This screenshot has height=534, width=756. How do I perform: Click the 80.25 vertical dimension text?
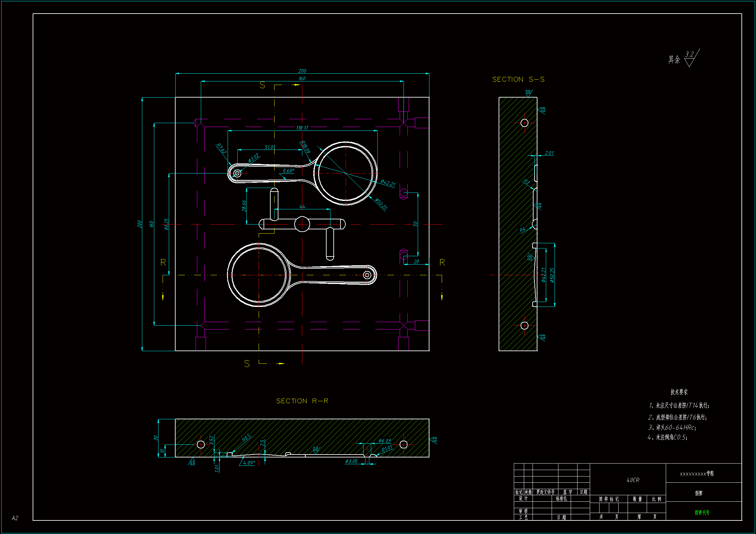[167, 224]
